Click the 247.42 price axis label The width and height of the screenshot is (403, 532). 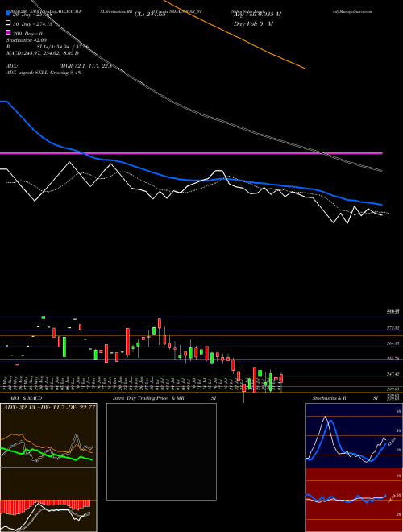[x=393, y=374]
